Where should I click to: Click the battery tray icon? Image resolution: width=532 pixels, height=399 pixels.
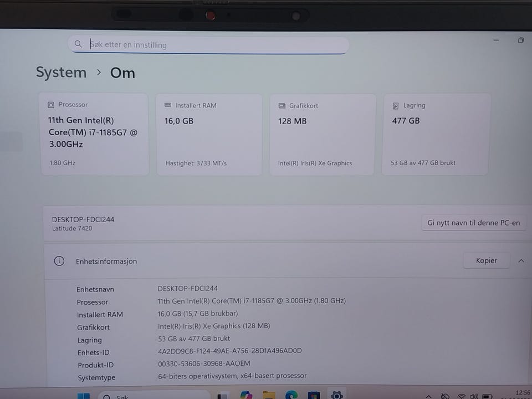(x=487, y=396)
